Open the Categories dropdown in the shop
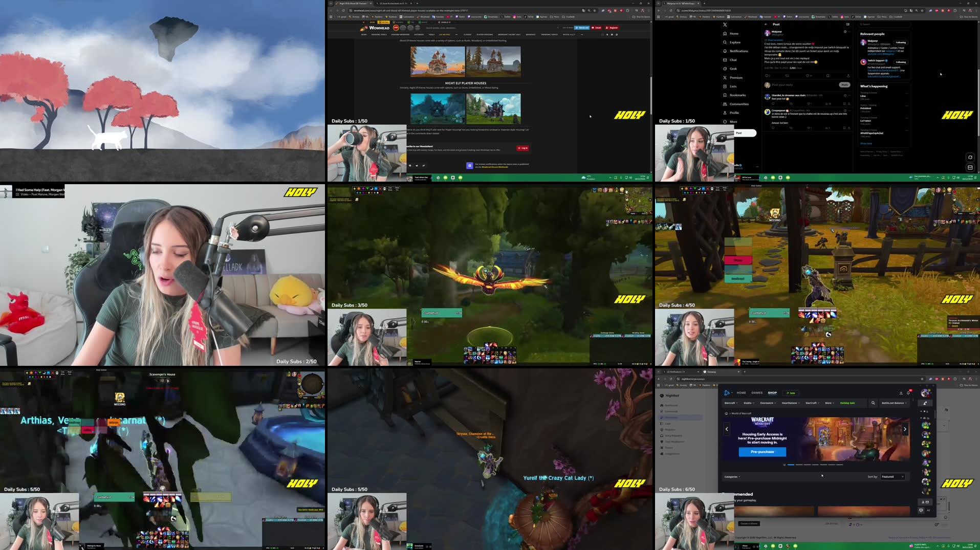 pyautogui.click(x=732, y=477)
